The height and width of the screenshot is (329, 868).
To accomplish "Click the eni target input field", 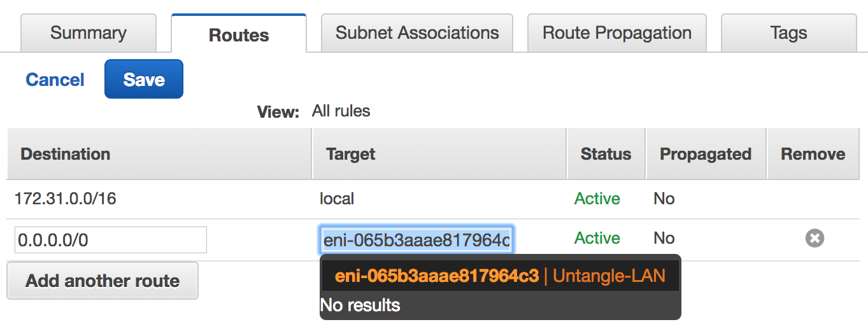I will pyautogui.click(x=416, y=240).
